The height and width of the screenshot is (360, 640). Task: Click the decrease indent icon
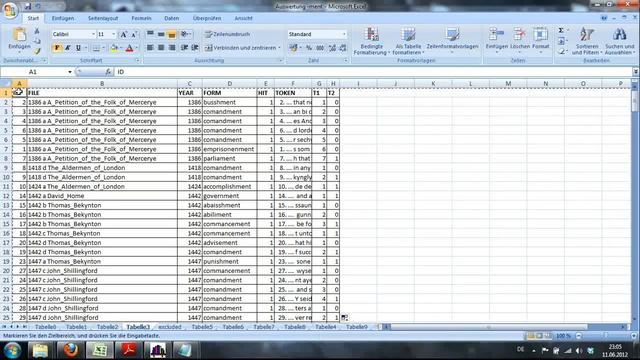(184, 48)
